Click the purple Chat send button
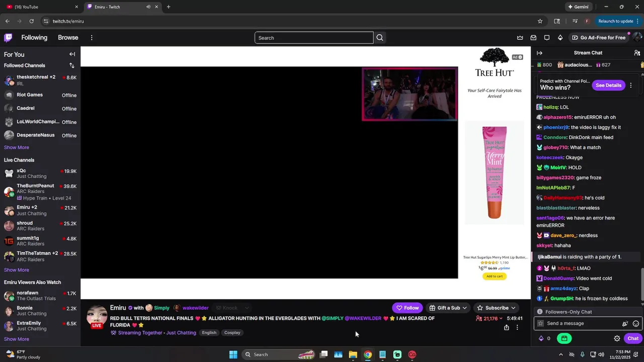Viewport: 644px width, 362px height. pyautogui.click(x=633, y=338)
